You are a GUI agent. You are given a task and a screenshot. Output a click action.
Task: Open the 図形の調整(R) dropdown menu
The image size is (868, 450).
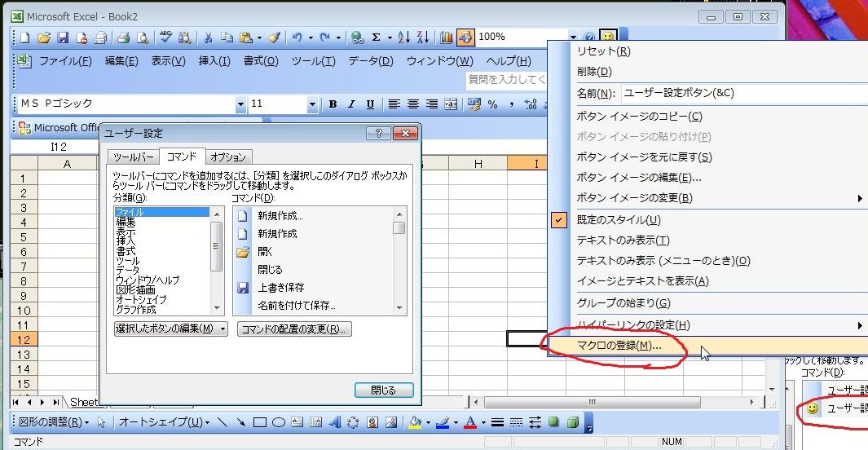(54, 422)
